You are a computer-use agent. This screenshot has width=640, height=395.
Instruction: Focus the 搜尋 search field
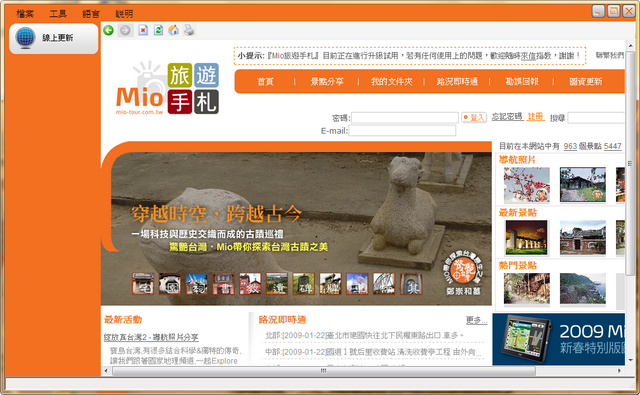point(596,118)
